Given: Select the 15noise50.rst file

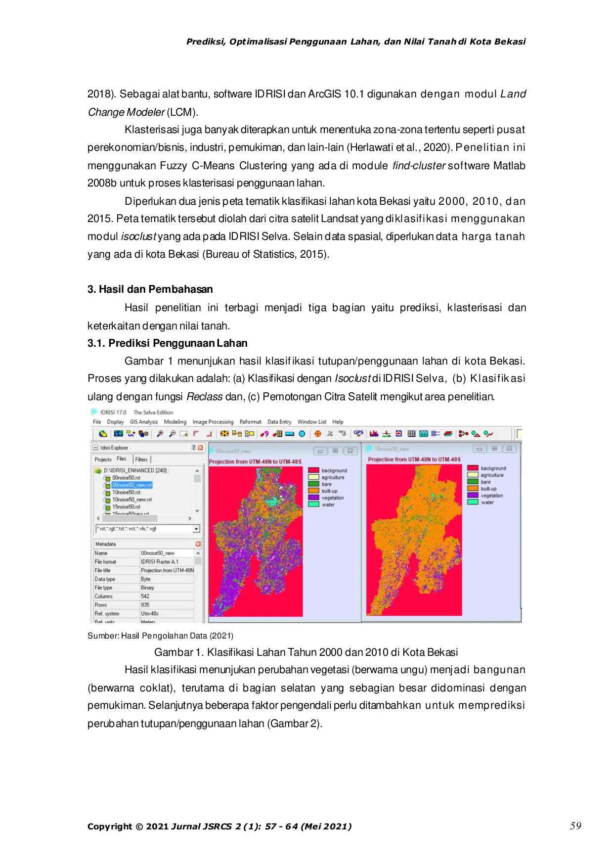Looking at the screenshot, I should click(126, 507).
